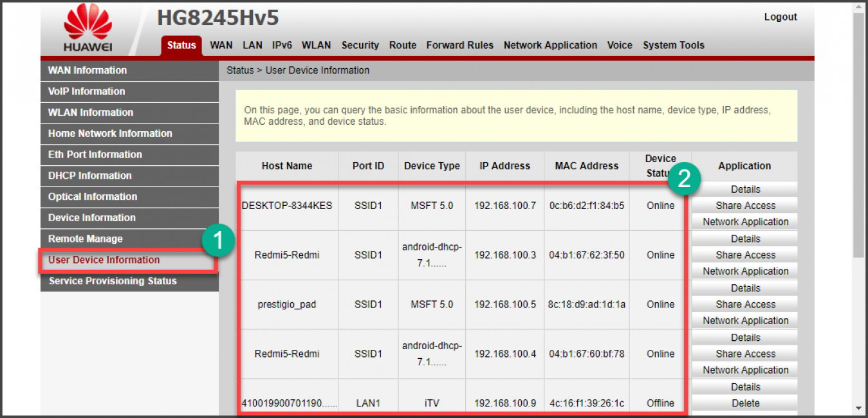Open the Route tab
The height and width of the screenshot is (418, 868).
pos(403,46)
